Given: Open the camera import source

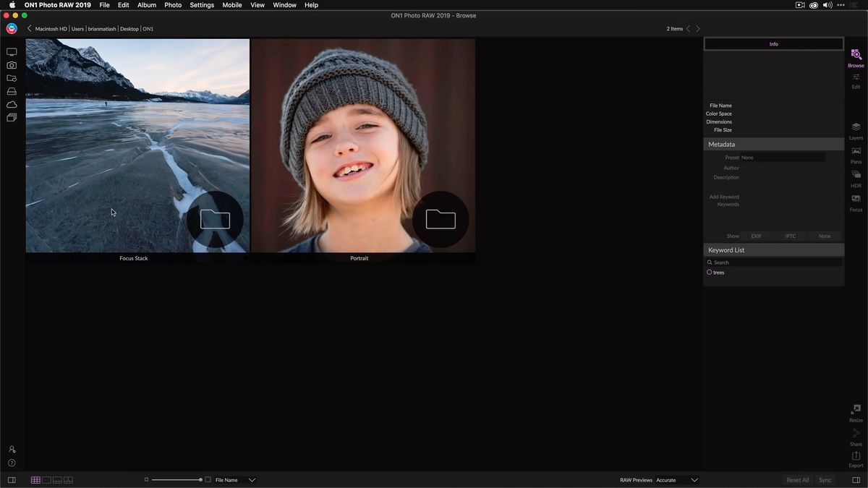Looking at the screenshot, I should tap(12, 65).
